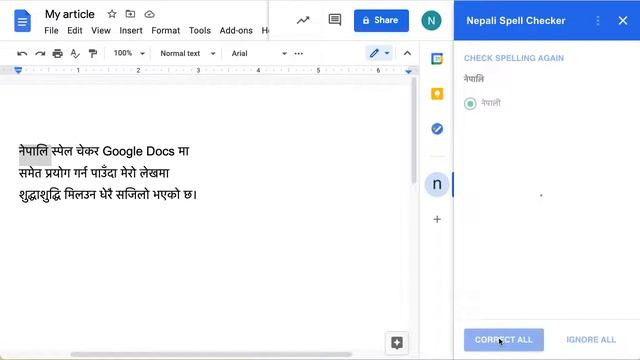Click CHECK SPELLING AGAIN link
Screen dimensions: 640x360
(514, 58)
